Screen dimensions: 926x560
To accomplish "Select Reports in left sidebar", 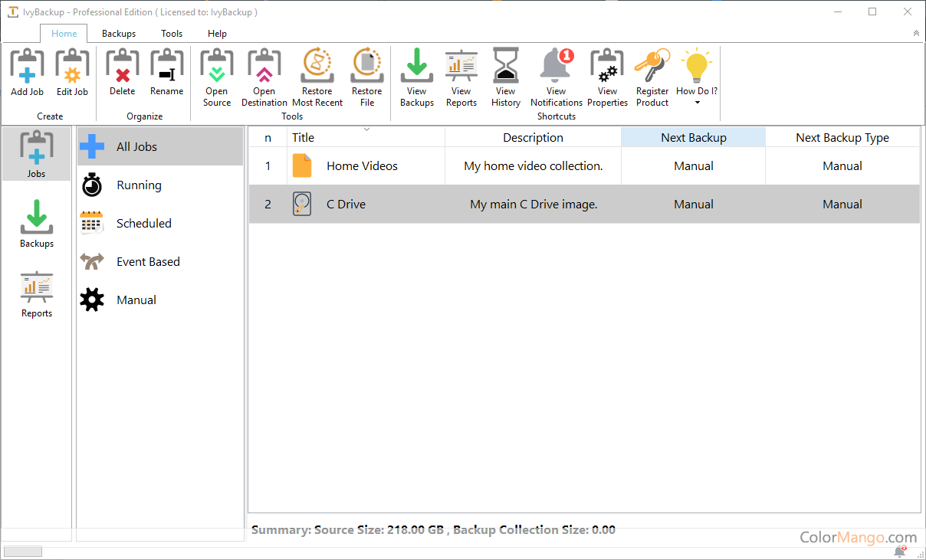I will tap(37, 294).
